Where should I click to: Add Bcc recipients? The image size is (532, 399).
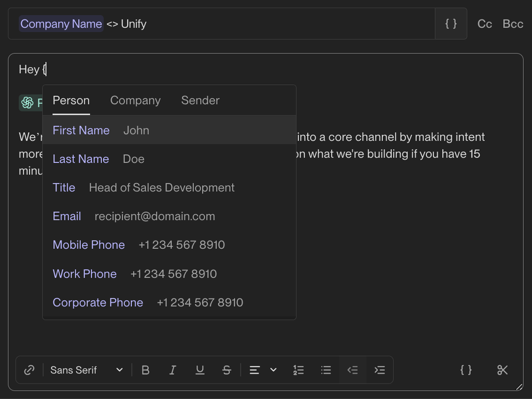(513, 24)
